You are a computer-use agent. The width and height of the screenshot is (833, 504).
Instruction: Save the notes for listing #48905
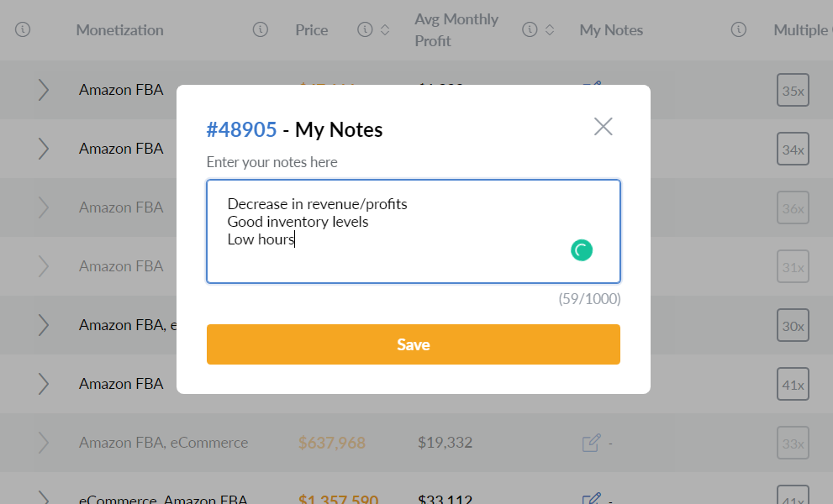tap(414, 344)
